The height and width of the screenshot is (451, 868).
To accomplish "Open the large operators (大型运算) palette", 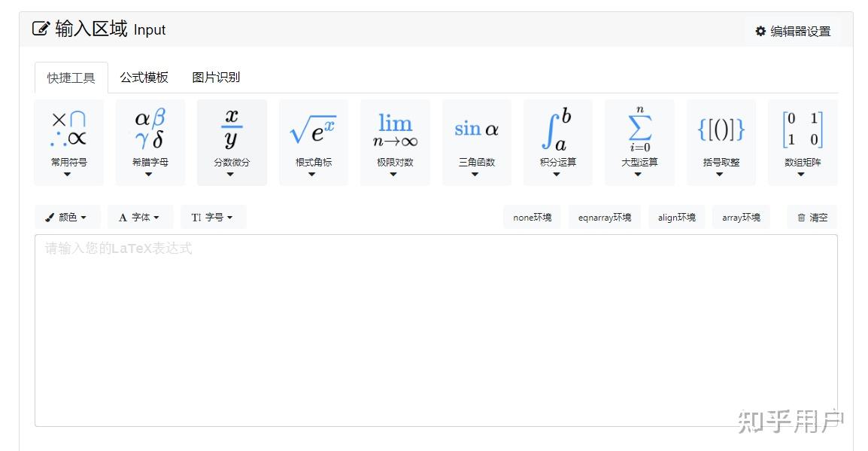I will 639,142.
